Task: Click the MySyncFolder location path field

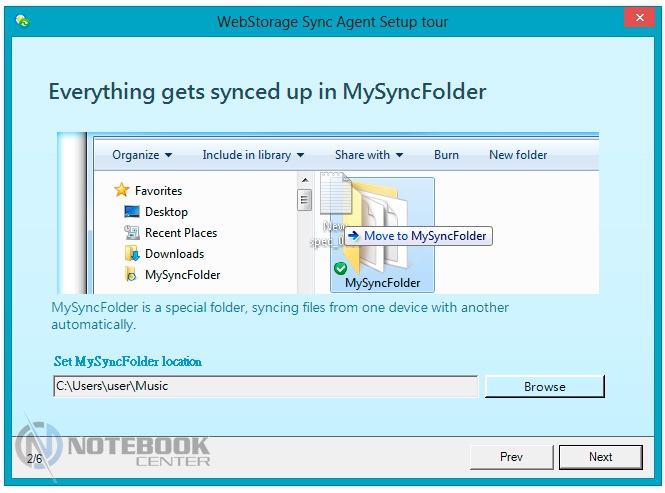Action: pos(265,386)
